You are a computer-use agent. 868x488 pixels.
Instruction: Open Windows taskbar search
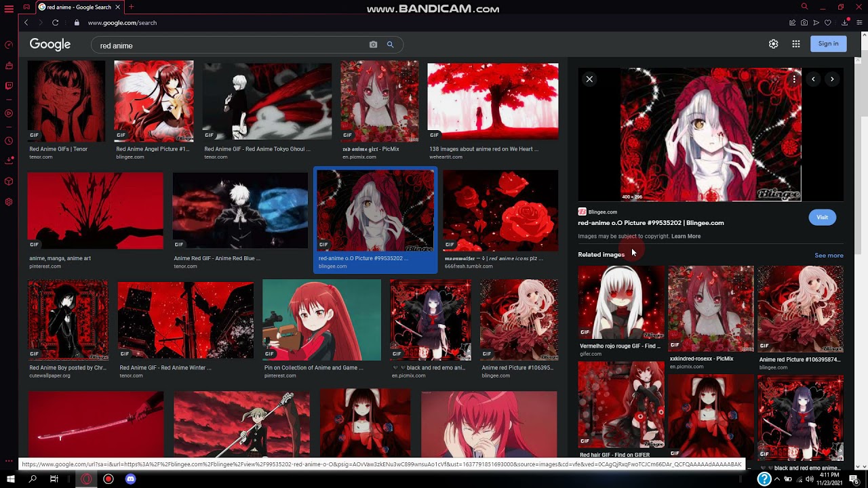click(32, 479)
